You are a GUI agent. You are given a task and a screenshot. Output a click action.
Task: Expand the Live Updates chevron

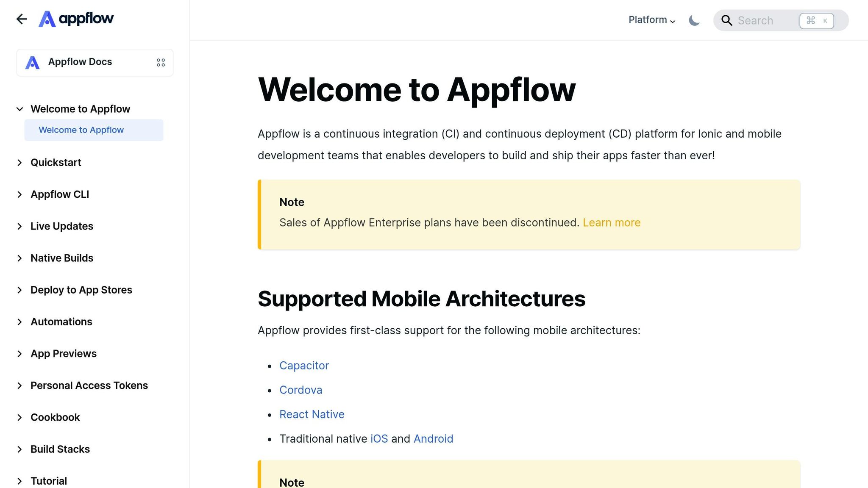[x=19, y=227]
